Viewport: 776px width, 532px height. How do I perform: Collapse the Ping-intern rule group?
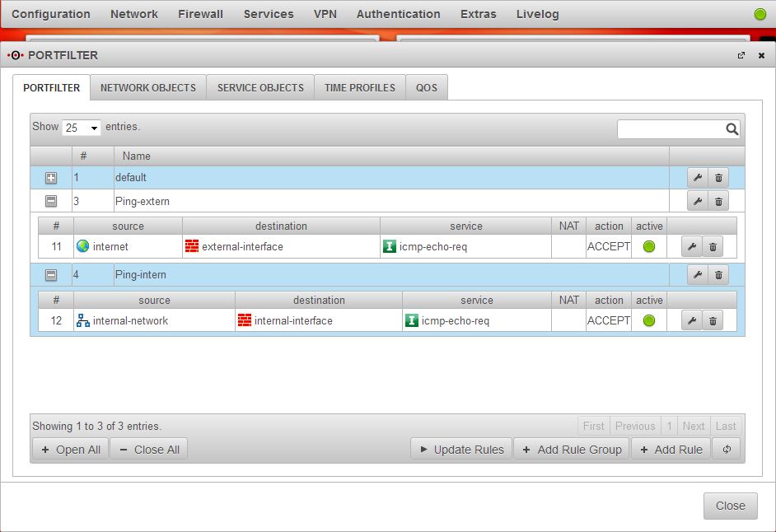click(x=51, y=275)
